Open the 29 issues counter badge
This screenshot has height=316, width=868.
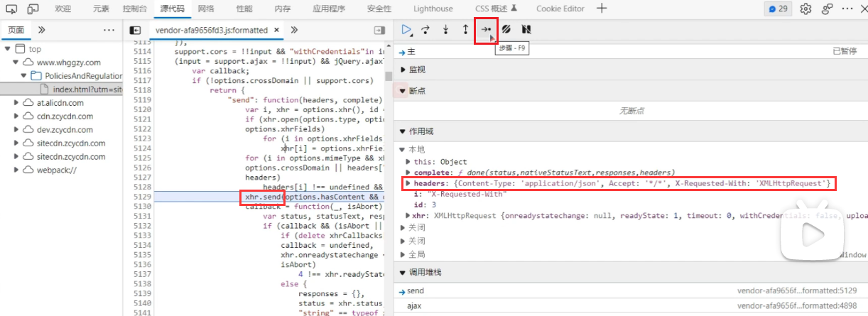[779, 9]
